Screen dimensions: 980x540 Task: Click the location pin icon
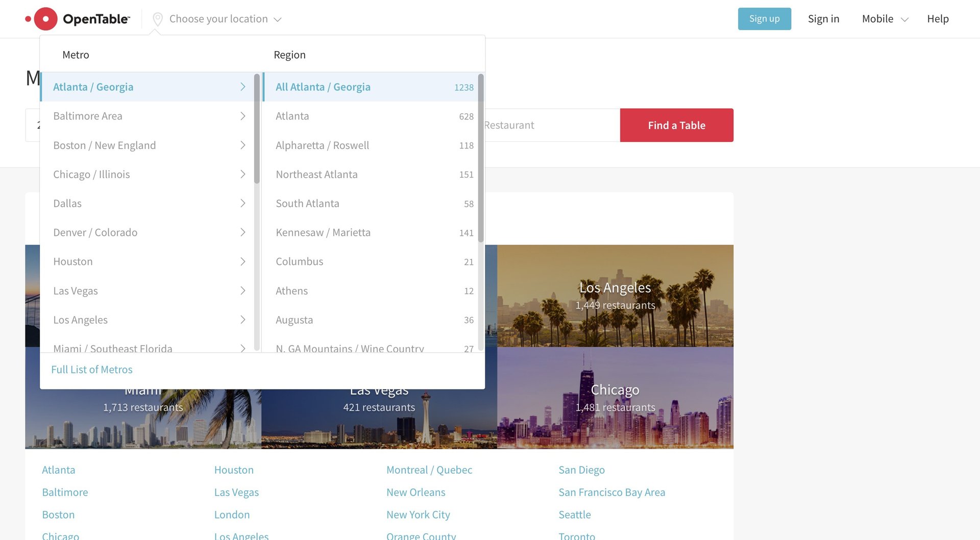(x=157, y=19)
